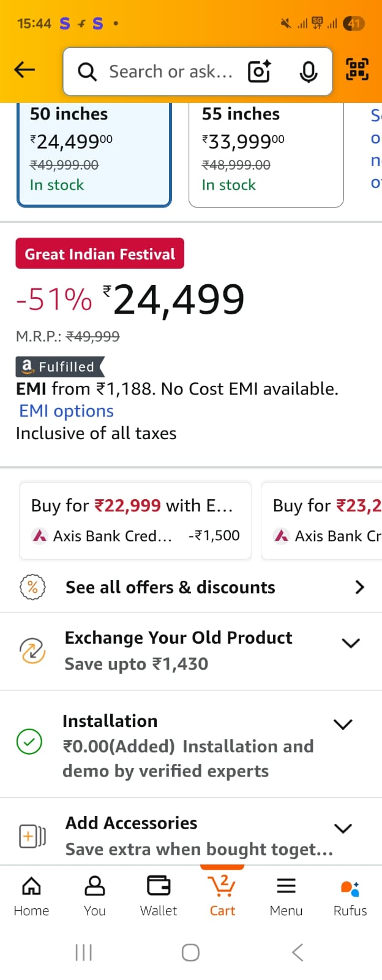
Task: Tap the back arrow icon
Action: click(24, 70)
